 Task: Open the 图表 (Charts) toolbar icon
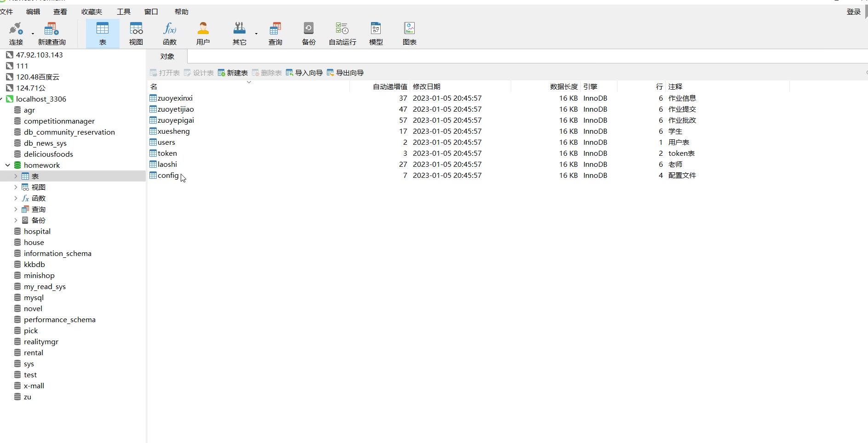click(410, 34)
